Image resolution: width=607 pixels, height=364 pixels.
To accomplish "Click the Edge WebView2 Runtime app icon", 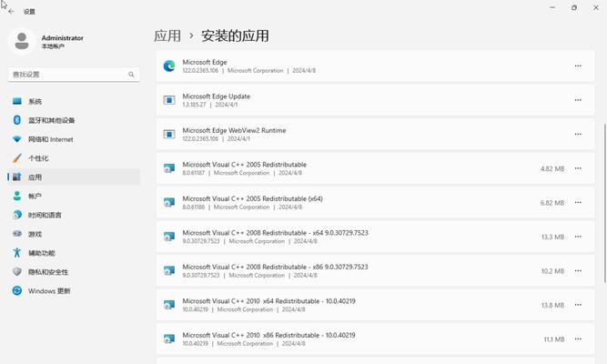I will click(x=169, y=135).
